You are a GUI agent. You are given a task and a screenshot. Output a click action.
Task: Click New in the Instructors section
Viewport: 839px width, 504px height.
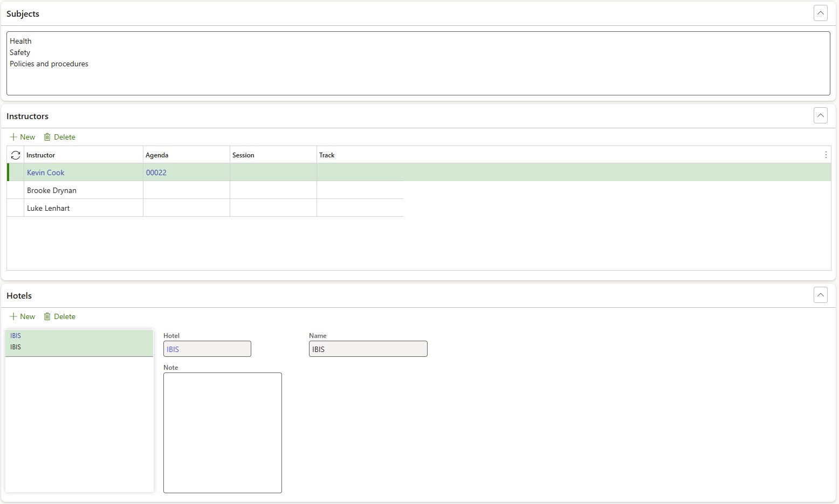(x=23, y=137)
